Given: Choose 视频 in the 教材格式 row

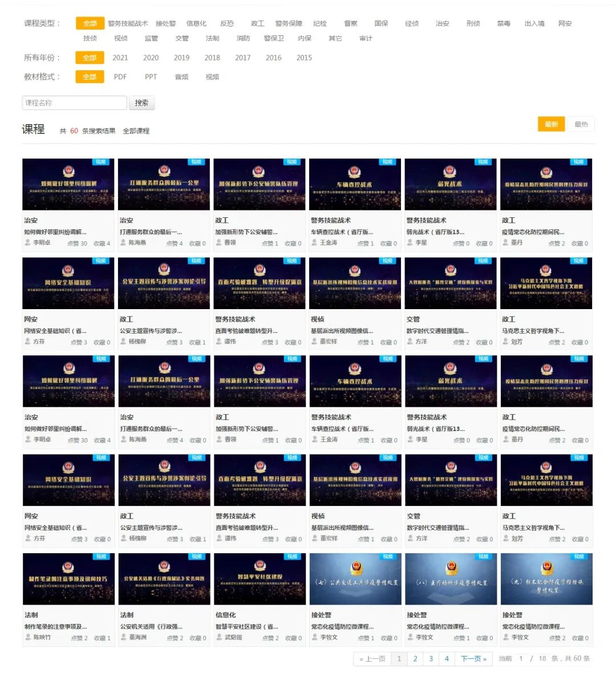Looking at the screenshot, I should [212, 77].
